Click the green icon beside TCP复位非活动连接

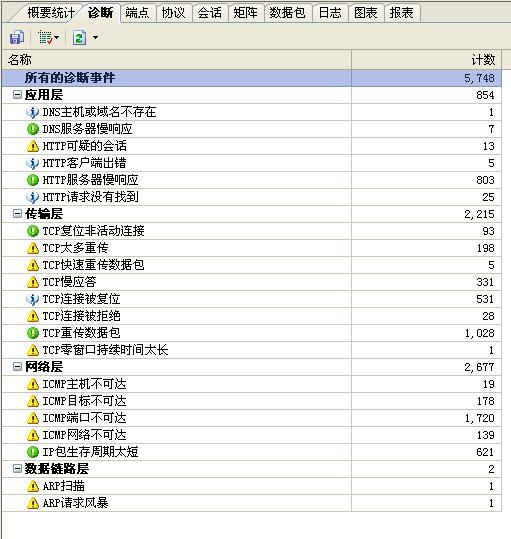coord(33,231)
